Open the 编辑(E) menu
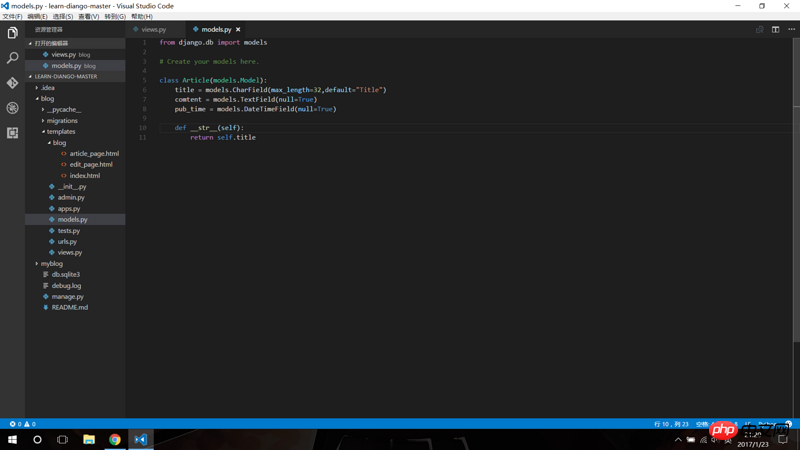 [37, 16]
